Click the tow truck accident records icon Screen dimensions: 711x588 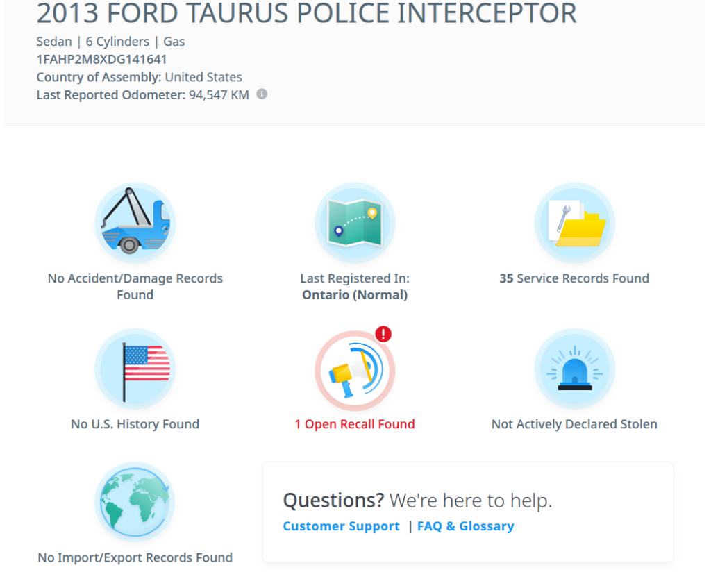click(x=135, y=223)
